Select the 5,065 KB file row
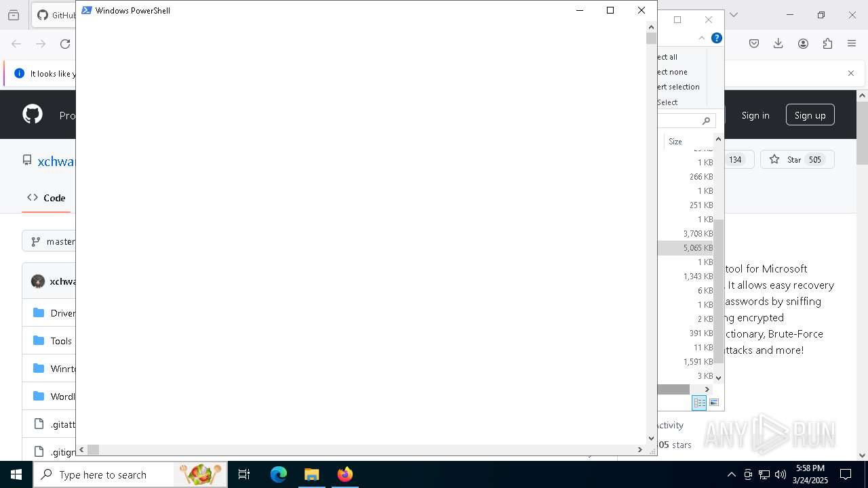868x488 pixels. (x=686, y=248)
